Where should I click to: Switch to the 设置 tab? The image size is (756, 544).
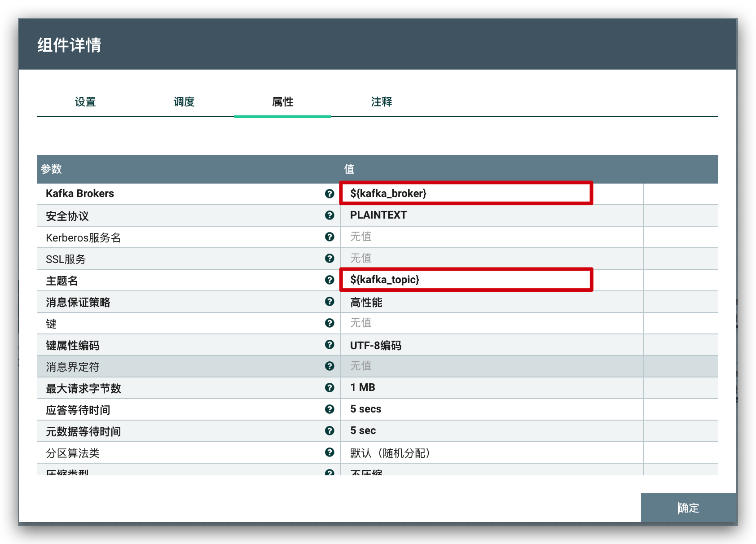[x=85, y=102]
